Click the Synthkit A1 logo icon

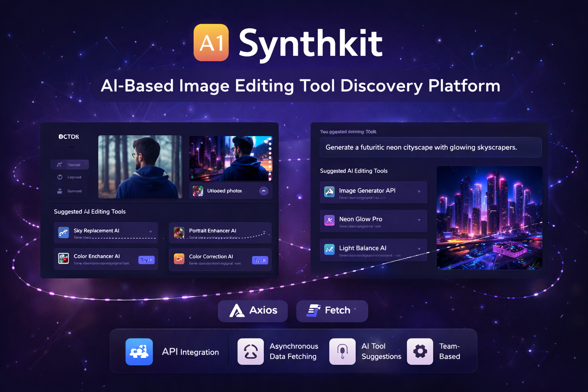[x=211, y=42]
